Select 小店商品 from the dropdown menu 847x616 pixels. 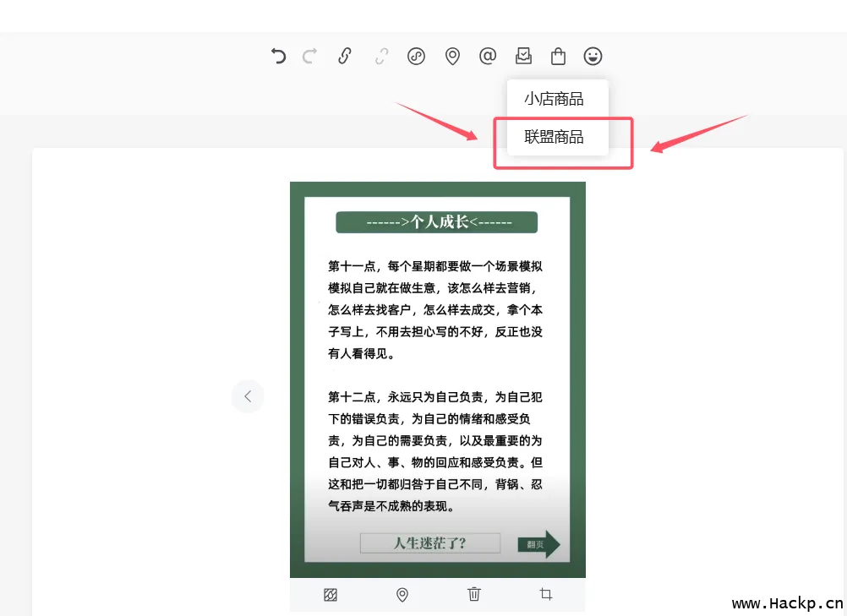tap(555, 99)
